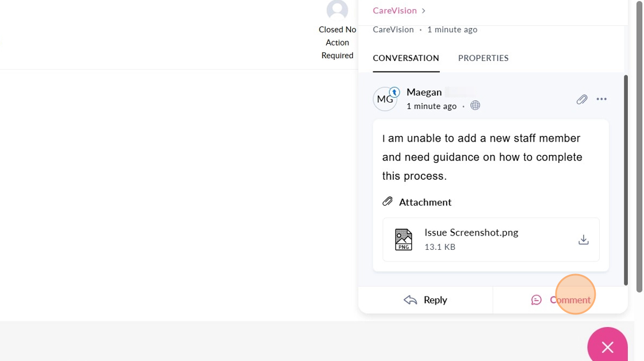Click the MG avatar circle
Viewport: 644px width, 361px height.
(x=384, y=100)
